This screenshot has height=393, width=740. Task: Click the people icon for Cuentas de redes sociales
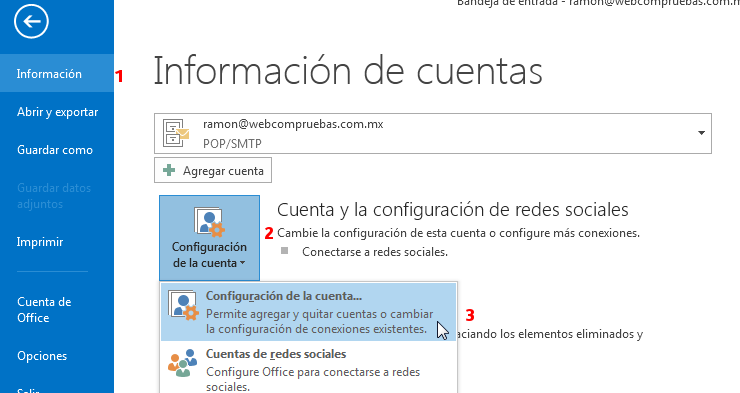click(x=183, y=363)
